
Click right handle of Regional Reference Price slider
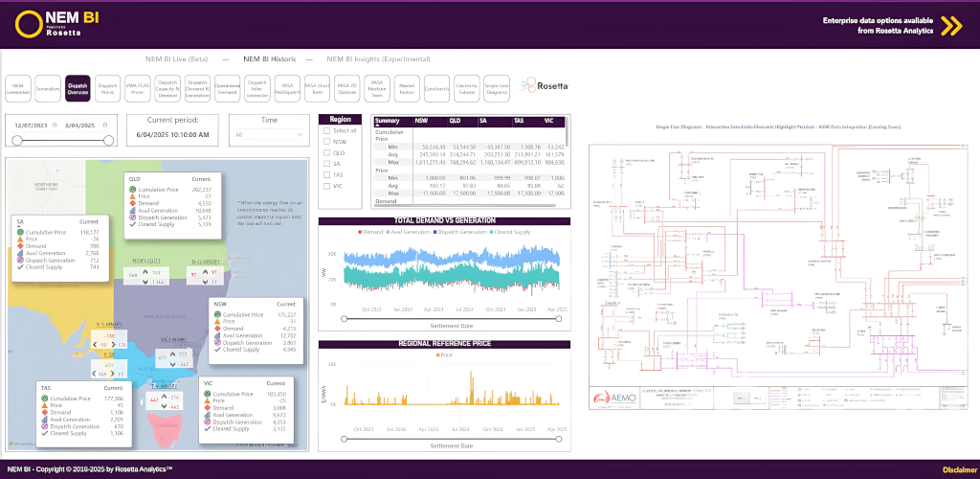[x=559, y=439]
